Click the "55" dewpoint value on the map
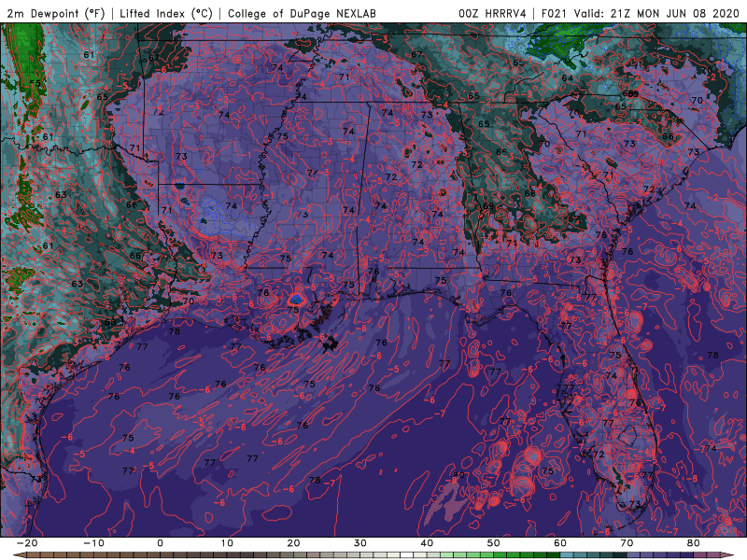Screen dimensions: 747x560 click(35, 83)
